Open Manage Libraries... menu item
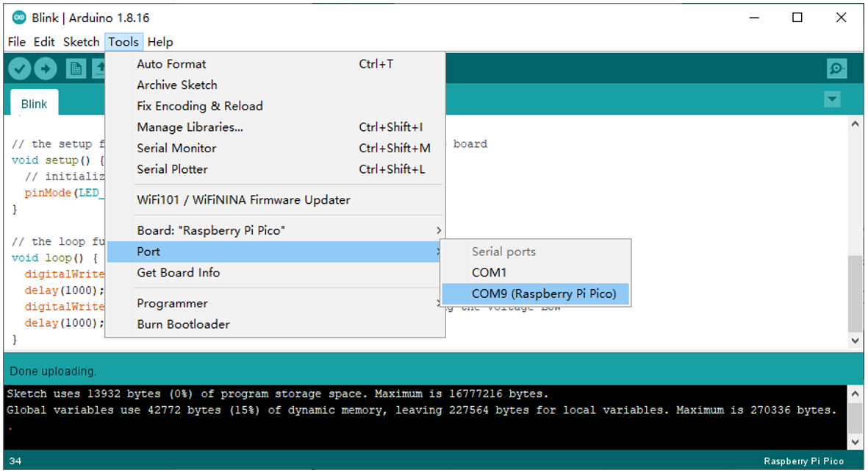 [x=276, y=127]
